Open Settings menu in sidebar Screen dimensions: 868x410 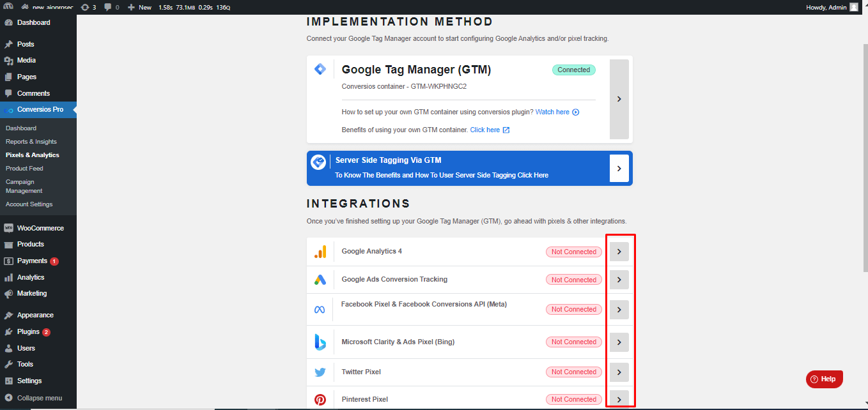click(38, 381)
